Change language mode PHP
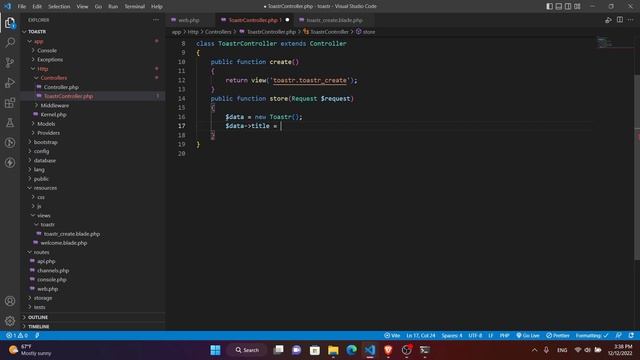The height and width of the screenshot is (360, 640). click(x=504, y=336)
